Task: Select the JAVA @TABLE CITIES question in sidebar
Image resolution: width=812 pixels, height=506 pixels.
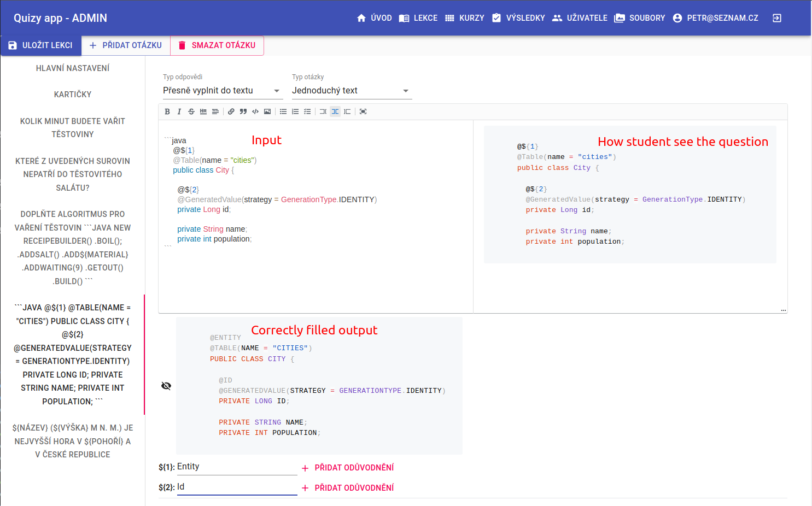Action: pyautogui.click(x=73, y=355)
